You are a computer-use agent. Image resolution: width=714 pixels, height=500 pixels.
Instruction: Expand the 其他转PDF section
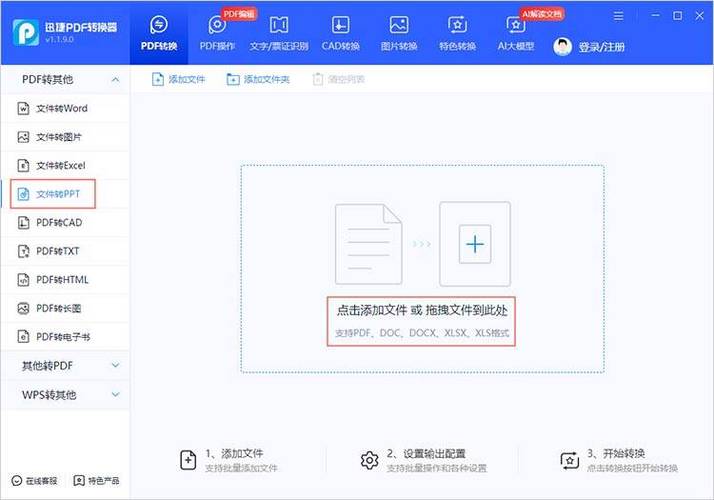[116, 365]
